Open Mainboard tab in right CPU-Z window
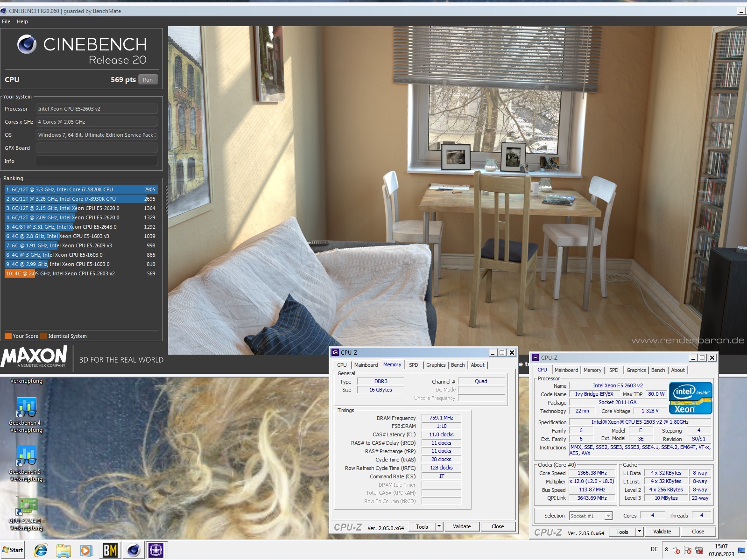Screen dimensions: 747x560 [566, 370]
